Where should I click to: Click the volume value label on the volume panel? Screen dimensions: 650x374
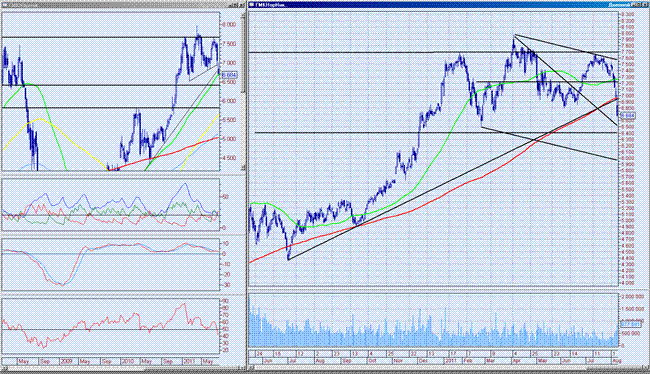click(x=630, y=323)
